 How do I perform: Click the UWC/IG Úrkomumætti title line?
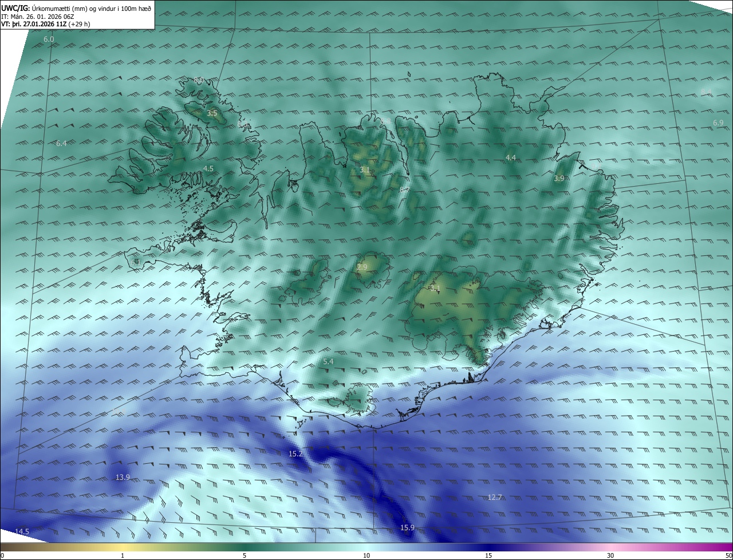pyautogui.click(x=76, y=7)
